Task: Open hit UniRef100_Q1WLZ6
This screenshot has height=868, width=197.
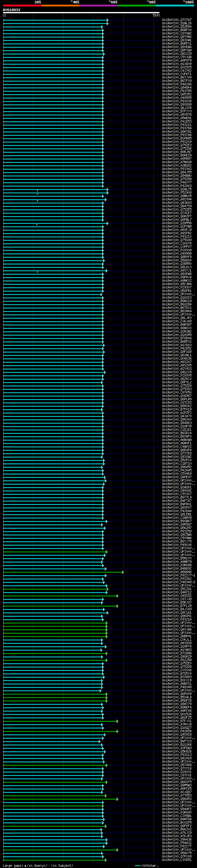Action: click(177, 23)
